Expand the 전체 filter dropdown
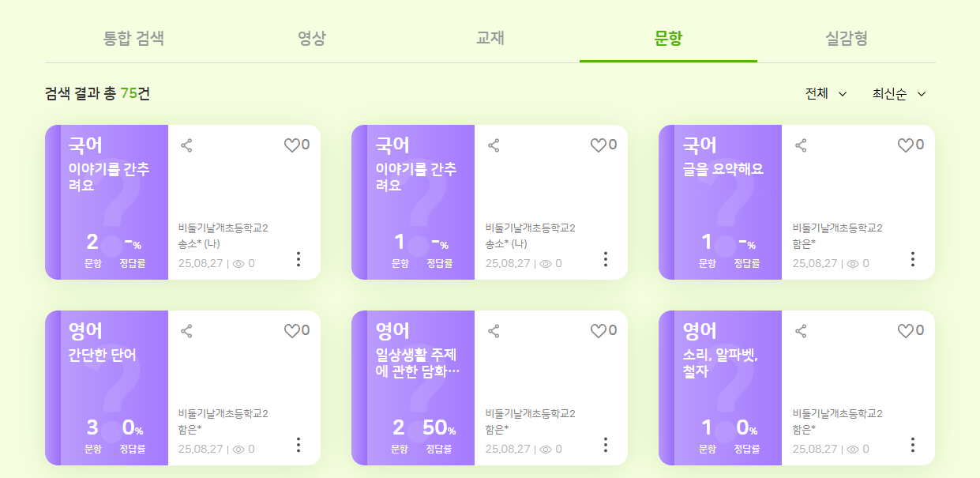Screen dimensions: 980x478 (x=825, y=94)
